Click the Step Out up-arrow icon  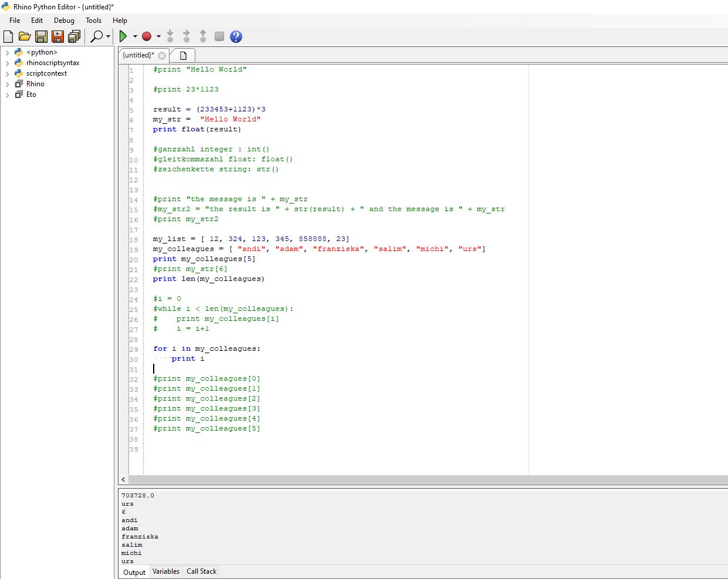point(202,36)
